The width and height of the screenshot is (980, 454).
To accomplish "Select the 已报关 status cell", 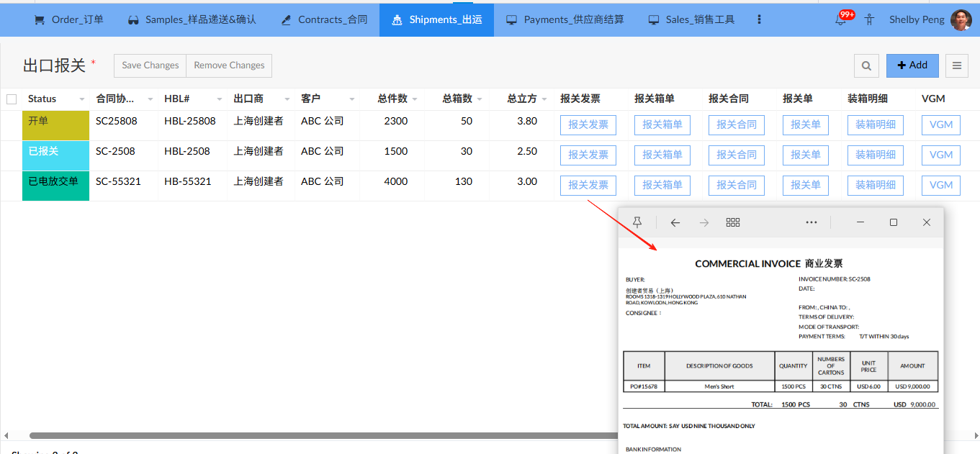I will coord(55,155).
